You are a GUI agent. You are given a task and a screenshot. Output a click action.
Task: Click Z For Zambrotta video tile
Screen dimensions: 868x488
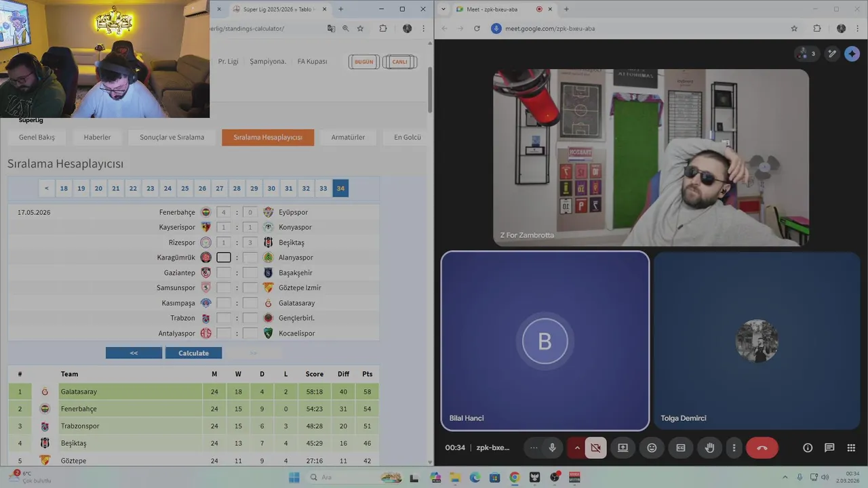[651, 157]
